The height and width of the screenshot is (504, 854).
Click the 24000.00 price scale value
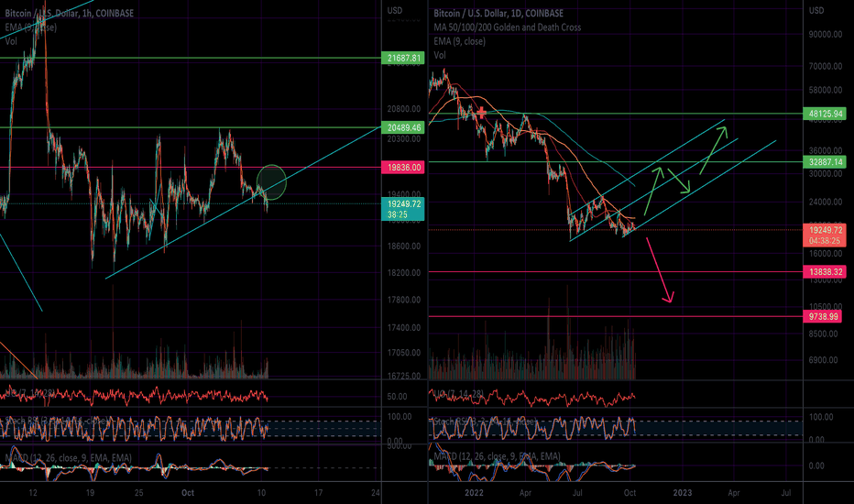pyautogui.click(x=826, y=203)
